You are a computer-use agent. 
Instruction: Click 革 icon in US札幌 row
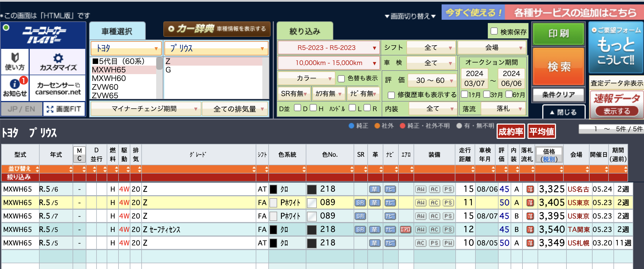(375, 243)
